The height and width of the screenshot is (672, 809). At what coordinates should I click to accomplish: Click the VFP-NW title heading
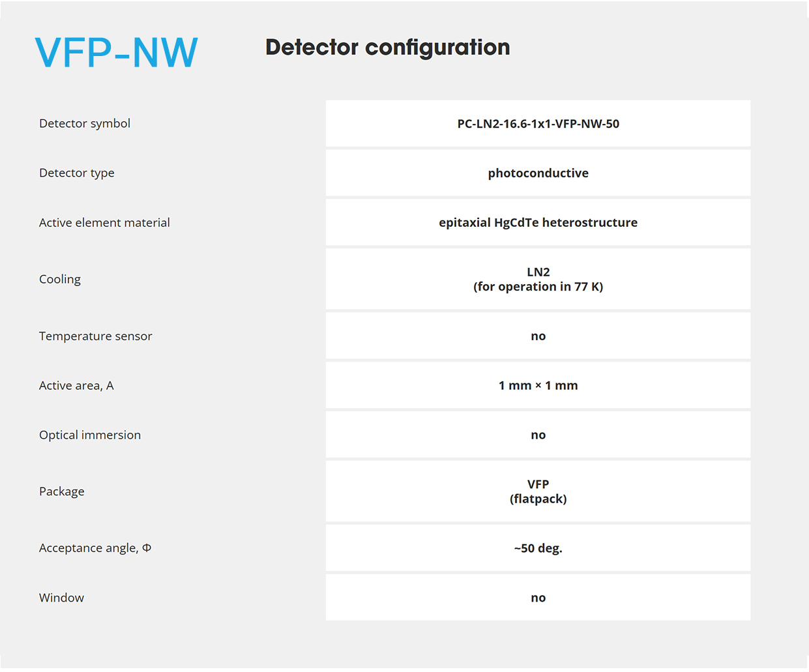click(x=116, y=53)
